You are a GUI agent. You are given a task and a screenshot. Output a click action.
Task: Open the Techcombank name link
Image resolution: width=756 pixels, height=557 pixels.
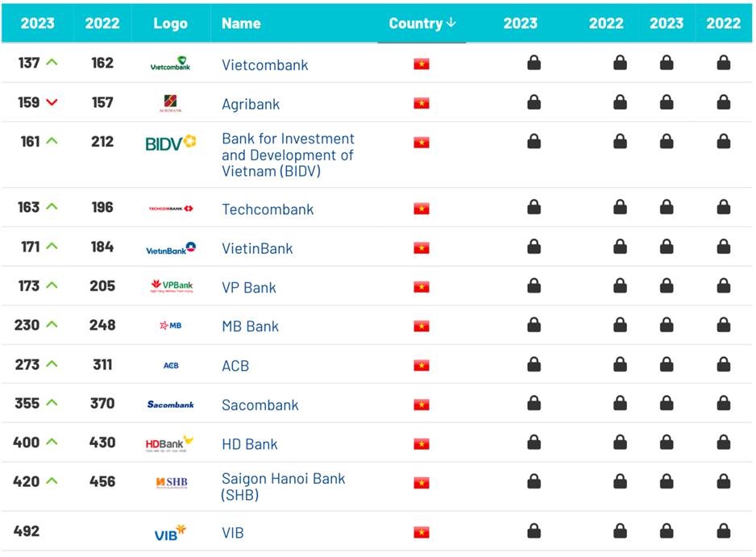coord(268,210)
